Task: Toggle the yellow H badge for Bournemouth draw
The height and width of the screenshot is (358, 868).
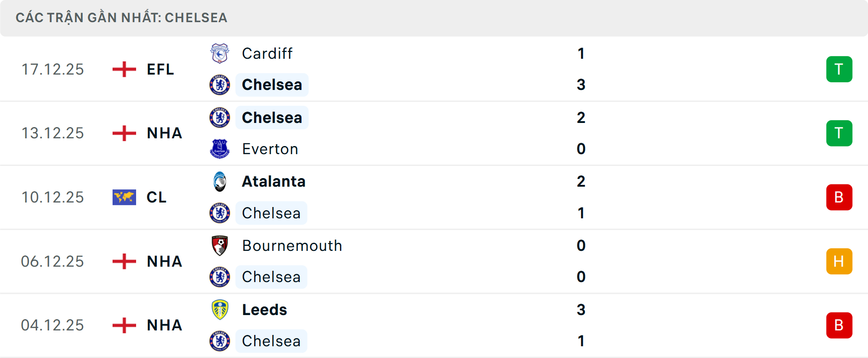Action: pos(839,261)
